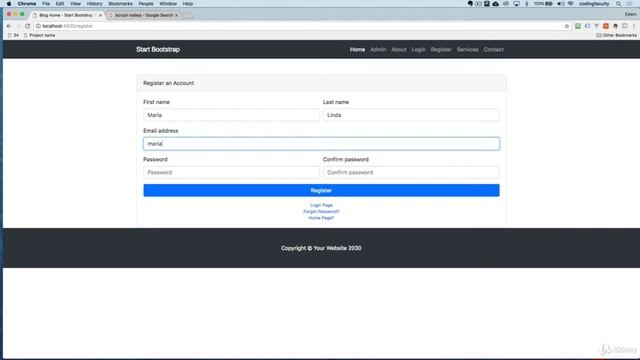The height and width of the screenshot is (360, 640).
Task: Click the Copyright Your Website footer text
Action: (x=321, y=248)
